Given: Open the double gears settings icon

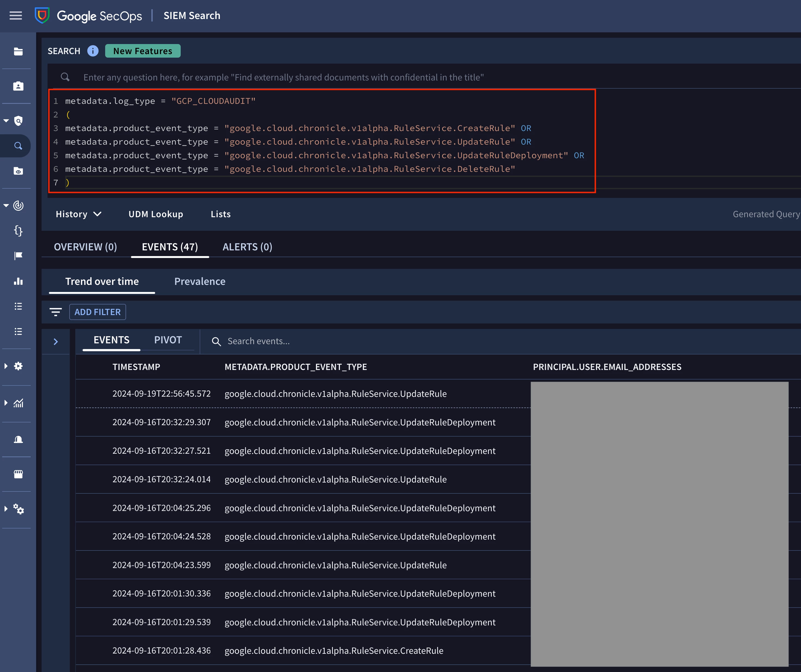Looking at the screenshot, I should click(x=18, y=509).
